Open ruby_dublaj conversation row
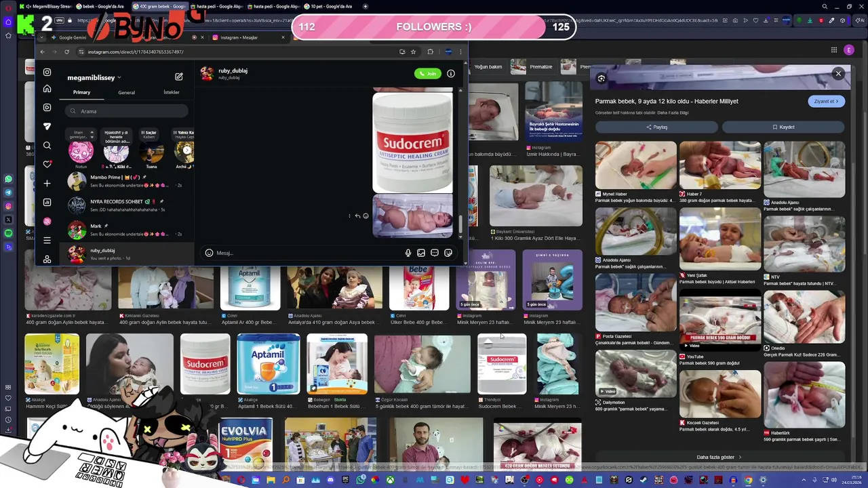The width and height of the screenshot is (868, 488). (126, 254)
